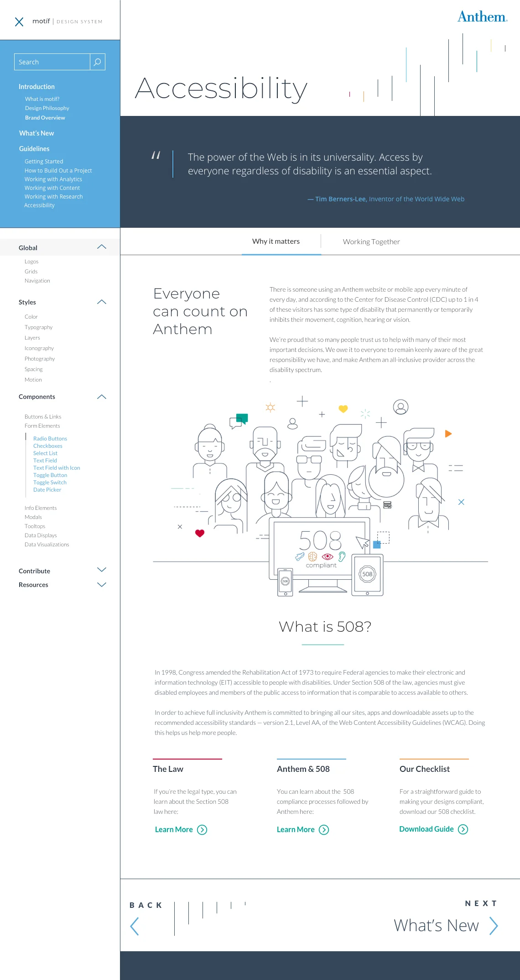This screenshot has width=520, height=980.
Task: Open Design Philosophy page
Action: click(47, 108)
